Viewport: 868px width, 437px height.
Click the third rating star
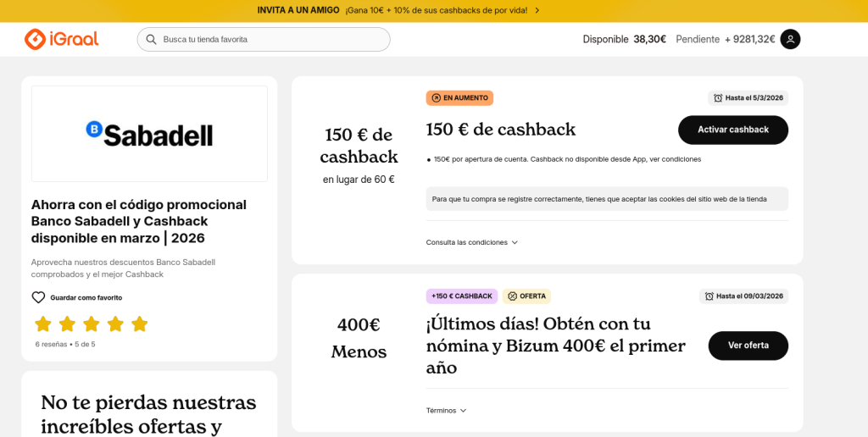[x=92, y=324]
